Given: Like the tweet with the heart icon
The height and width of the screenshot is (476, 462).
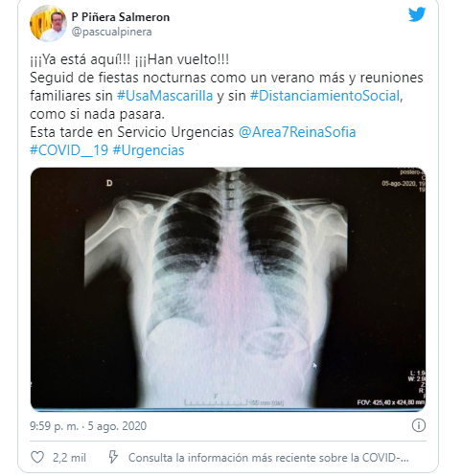Looking at the screenshot, I should click(37, 458).
